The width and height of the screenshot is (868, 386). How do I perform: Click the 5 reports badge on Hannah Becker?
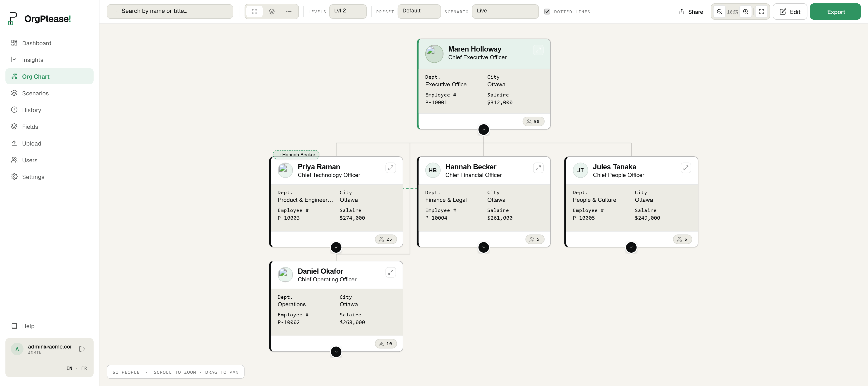[x=535, y=240]
